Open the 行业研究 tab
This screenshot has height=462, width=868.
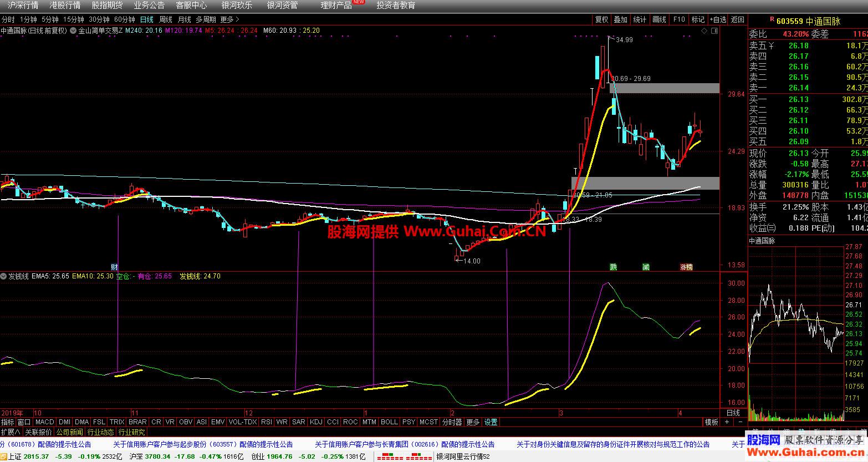point(132,432)
